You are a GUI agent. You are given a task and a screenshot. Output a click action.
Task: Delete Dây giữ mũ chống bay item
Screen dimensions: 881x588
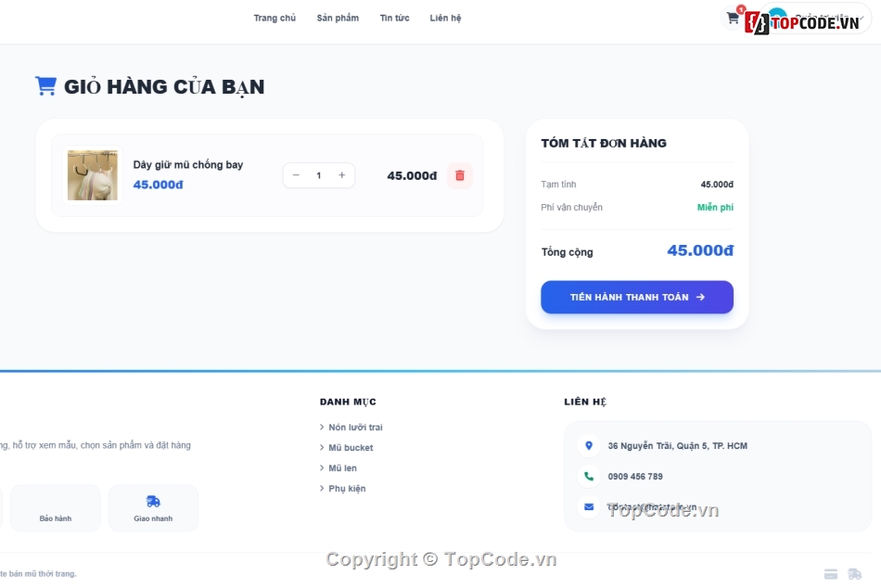coord(460,175)
